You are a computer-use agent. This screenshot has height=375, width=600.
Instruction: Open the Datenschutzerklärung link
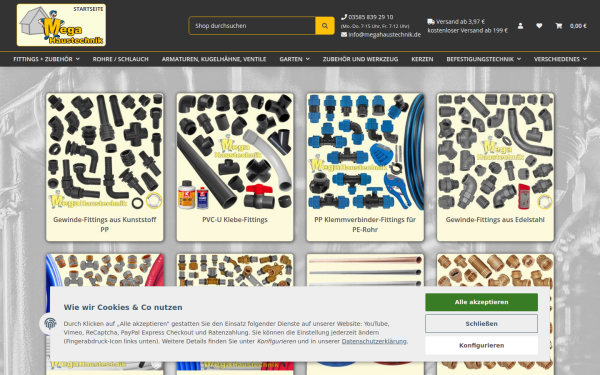pos(374,341)
